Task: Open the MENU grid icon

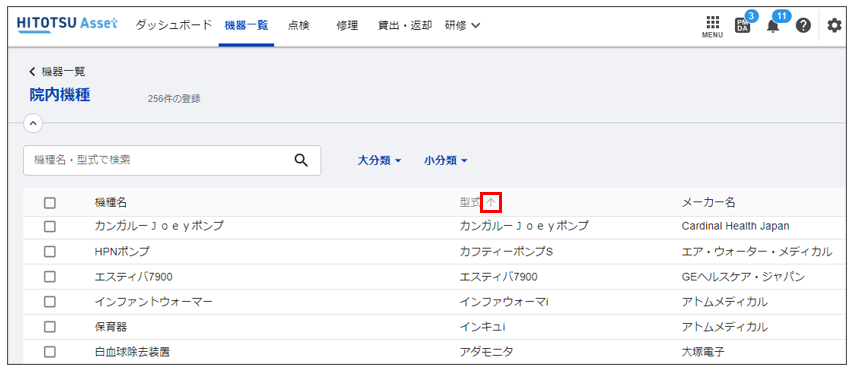Action: pos(712,26)
